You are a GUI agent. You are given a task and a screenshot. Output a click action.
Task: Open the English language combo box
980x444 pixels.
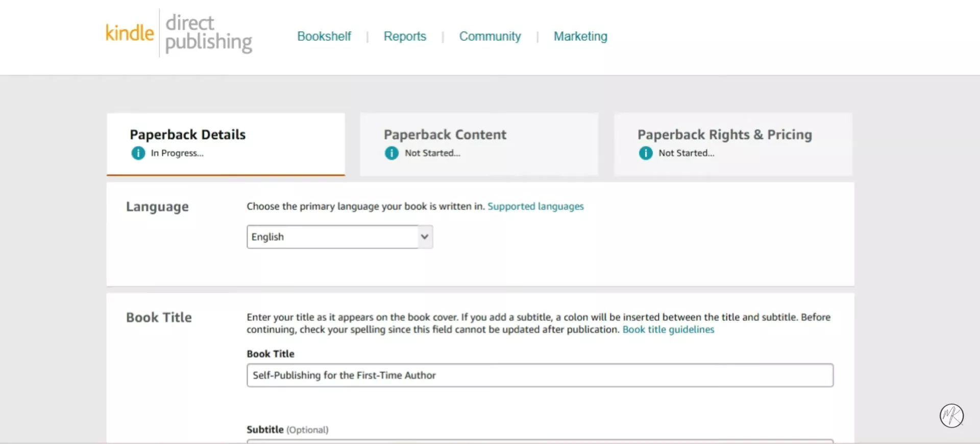(340, 237)
